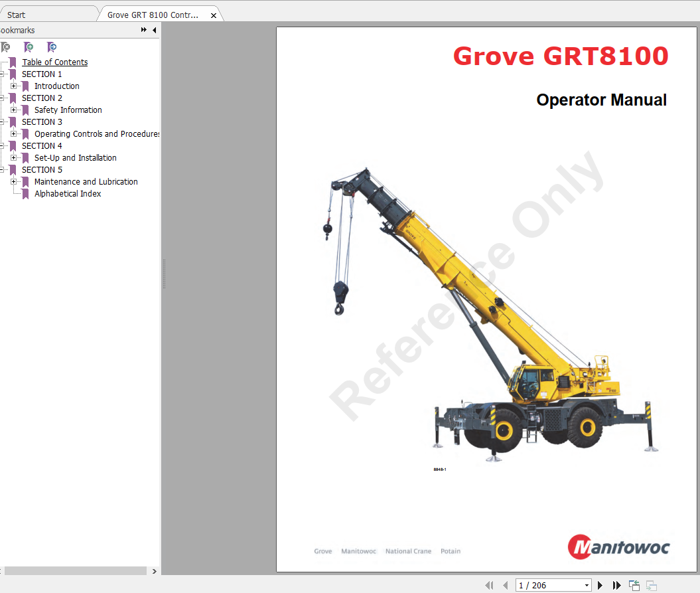Select the SECTION 4 bookmark

click(42, 145)
